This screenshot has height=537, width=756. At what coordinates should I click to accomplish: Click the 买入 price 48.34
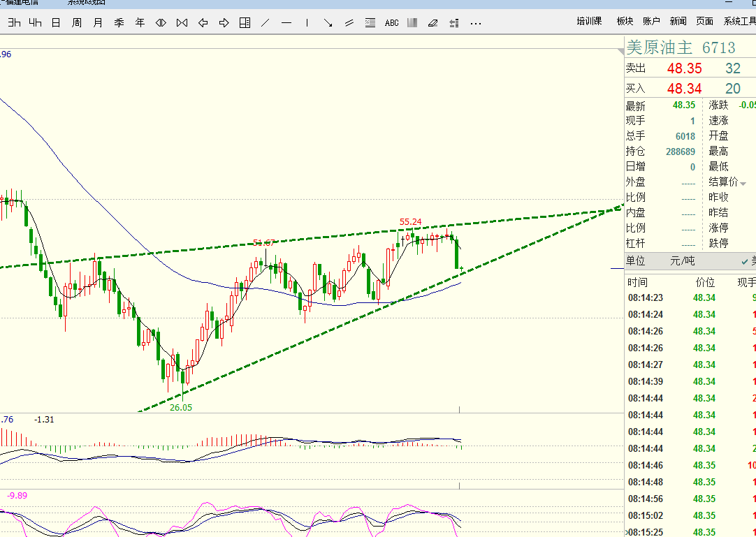pos(684,89)
